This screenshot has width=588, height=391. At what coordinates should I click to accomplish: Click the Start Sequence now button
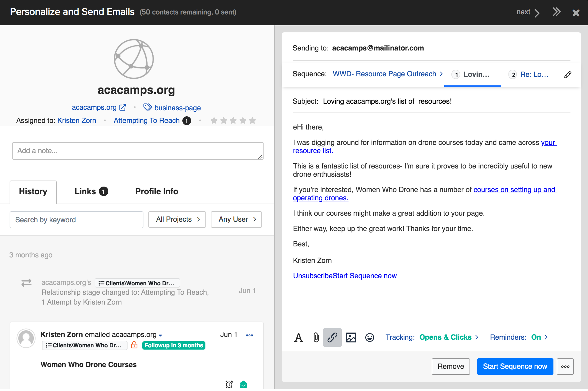pos(515,367)
